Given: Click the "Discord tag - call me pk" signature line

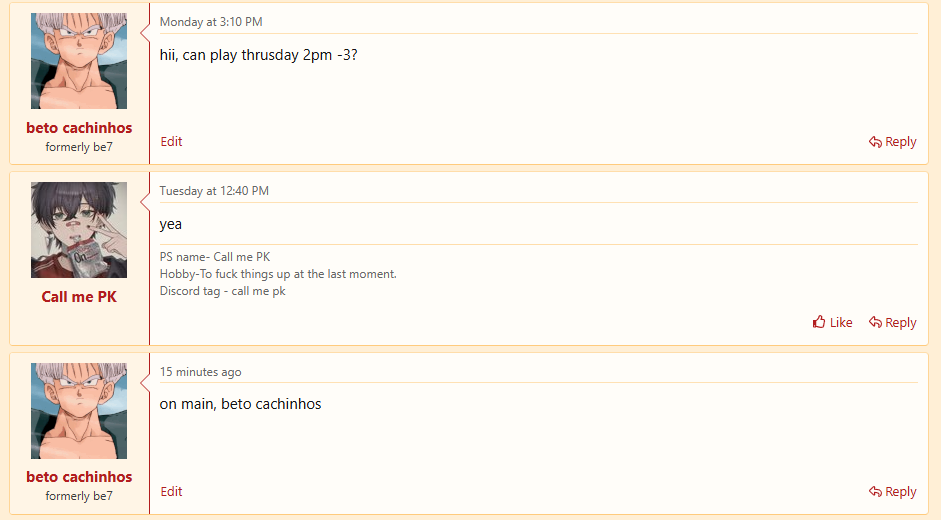Looking at the screenshot, I should click(x=222, y=291).
